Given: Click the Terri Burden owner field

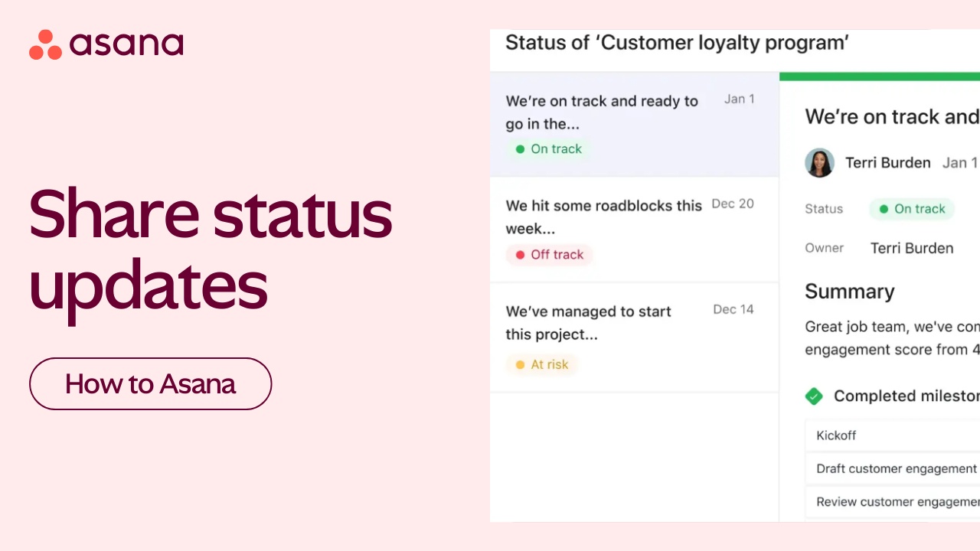Looking at the screenshot, I should 912,248.
